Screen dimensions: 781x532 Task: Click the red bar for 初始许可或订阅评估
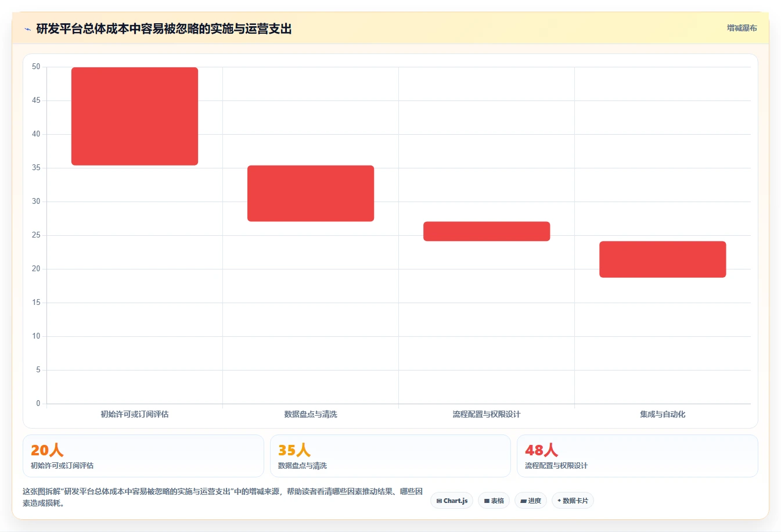[135, 116]
